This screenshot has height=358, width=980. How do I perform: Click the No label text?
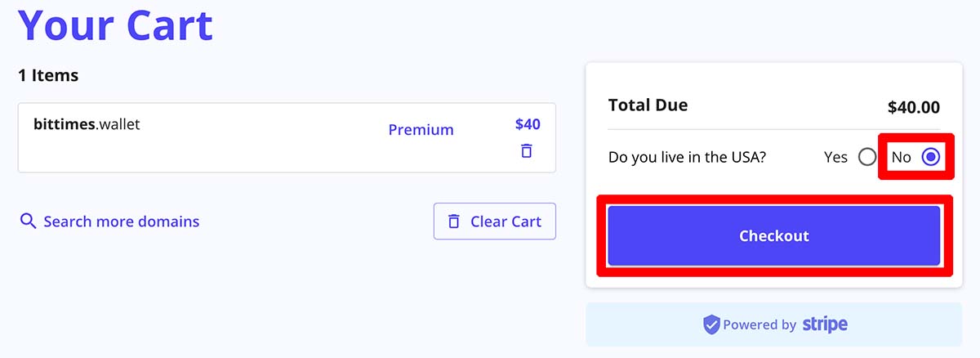point(901,157)
